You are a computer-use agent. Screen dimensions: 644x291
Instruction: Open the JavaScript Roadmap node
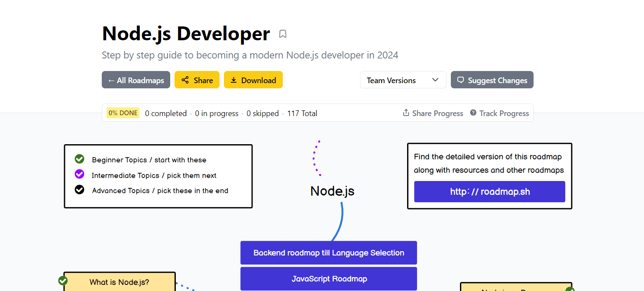pos(329,279)
